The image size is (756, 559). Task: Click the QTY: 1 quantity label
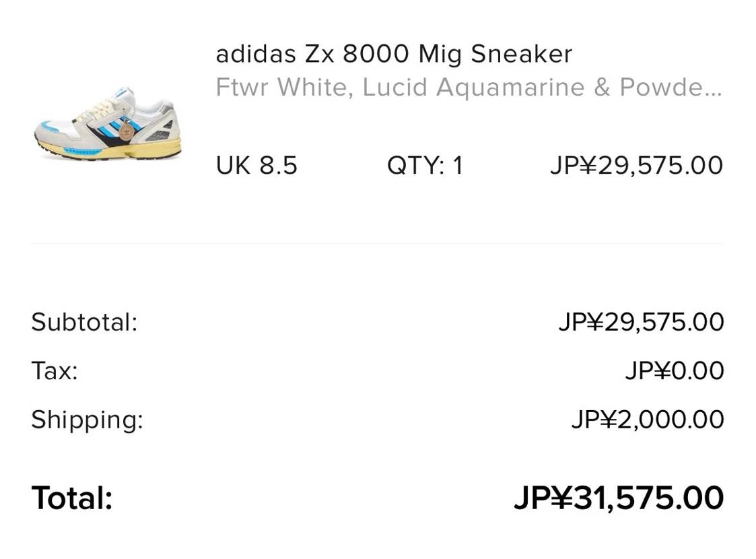tap(425, 166)
